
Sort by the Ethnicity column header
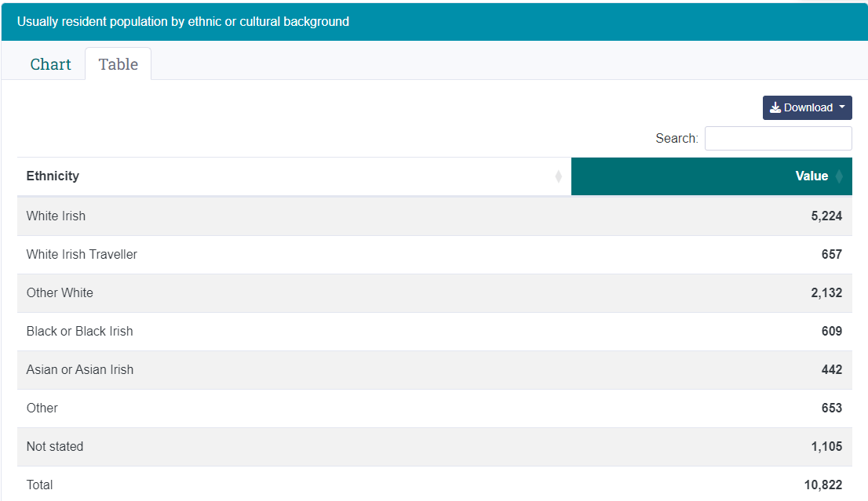294,176
